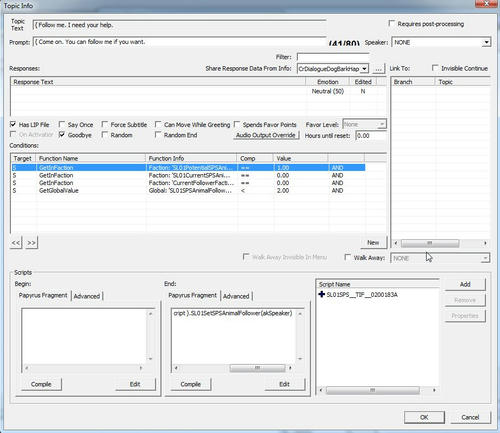Select Papyrus Fragment tab under End
This screenshot has height=433, width=500.
(193, 295)
